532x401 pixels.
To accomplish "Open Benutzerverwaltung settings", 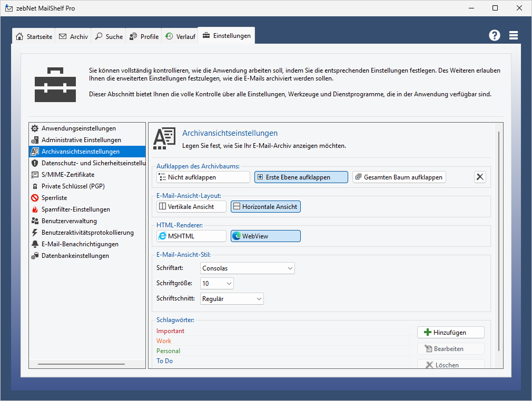I will [69, 221].
